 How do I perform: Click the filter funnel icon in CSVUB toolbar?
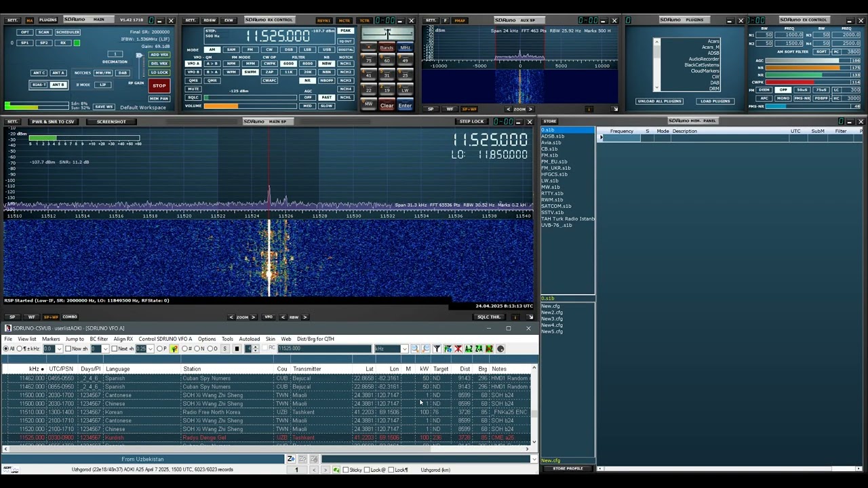click(x=437, y=348)
